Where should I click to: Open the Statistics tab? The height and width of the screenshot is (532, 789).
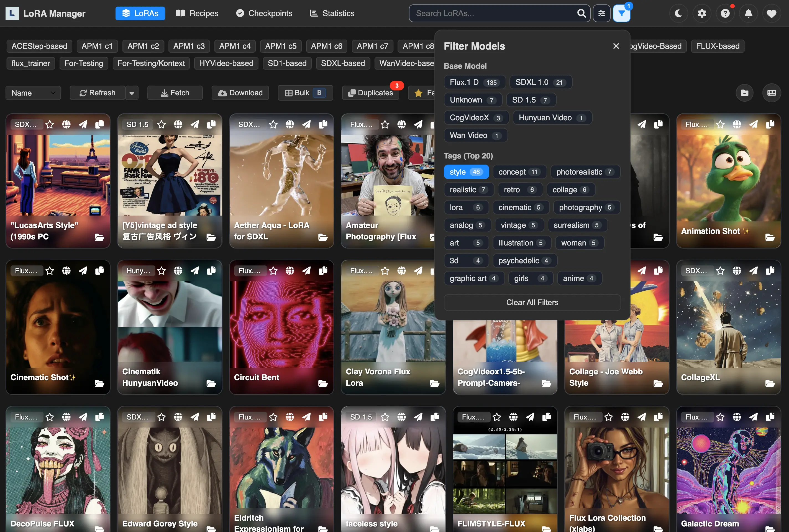click(x=332, y=14)
